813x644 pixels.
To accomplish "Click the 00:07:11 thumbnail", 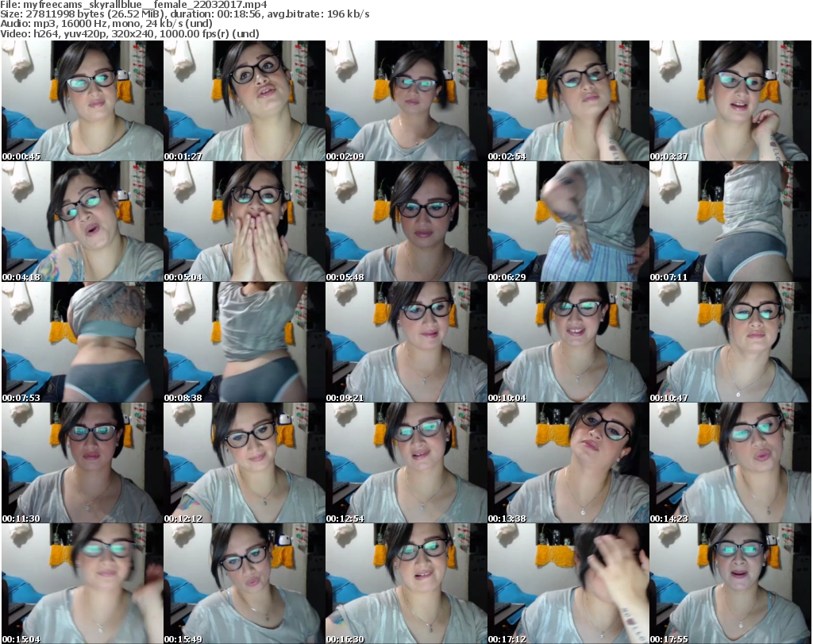I will (x=730, y=222).
